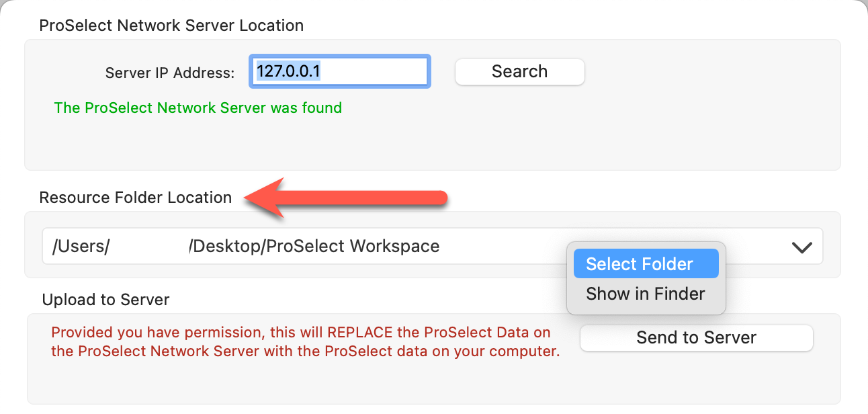This screenshot has width=868, height=414.
Task: Click the red REPLACE warning text
Action: [x=306, y=341]
